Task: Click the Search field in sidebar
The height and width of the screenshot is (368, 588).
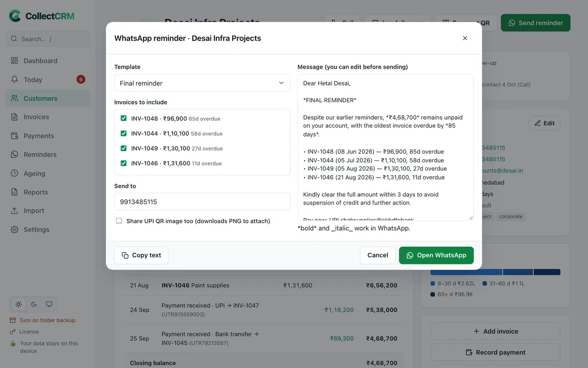Action: 48,39
